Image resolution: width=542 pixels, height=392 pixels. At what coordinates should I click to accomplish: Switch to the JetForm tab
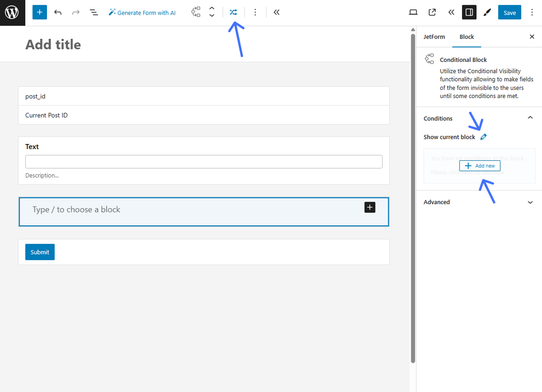(434, 37)
